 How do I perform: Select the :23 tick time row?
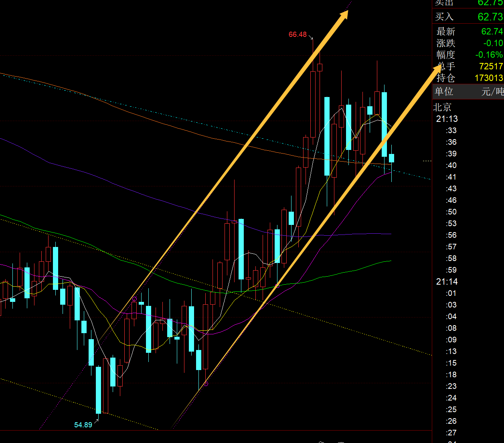[x=451, y=386]
